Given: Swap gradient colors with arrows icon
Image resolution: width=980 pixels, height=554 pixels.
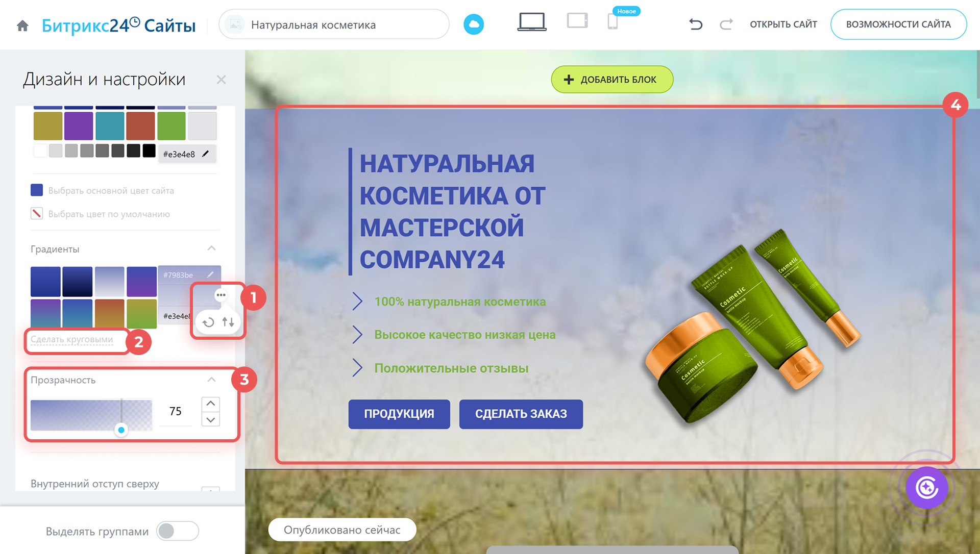Looking at the screenshot, I should [228, 322].
